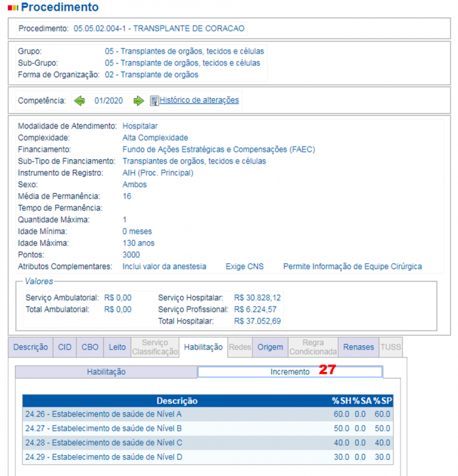Image resolution: width=458 pixels, height=476 pixels.
Task: Open the Histórico de alterações link
Action: [x=199, y=100]
